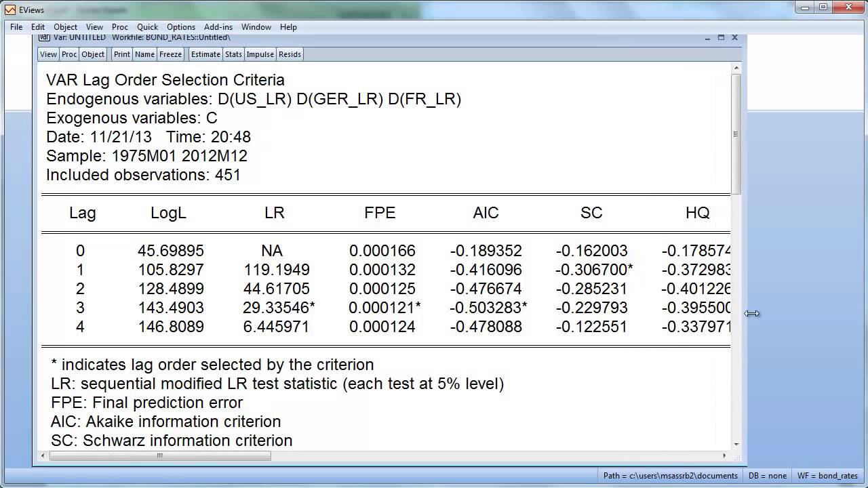Image resolution: width=868 pixels, height=488 pixels.
Task: Click the 'Included observations: 451' line
Action: pos(143,175)
